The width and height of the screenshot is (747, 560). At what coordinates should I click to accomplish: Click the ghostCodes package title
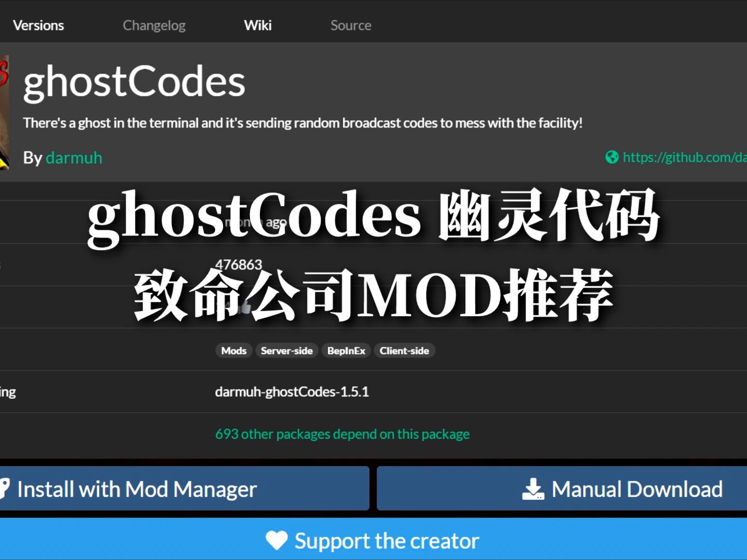134,83
